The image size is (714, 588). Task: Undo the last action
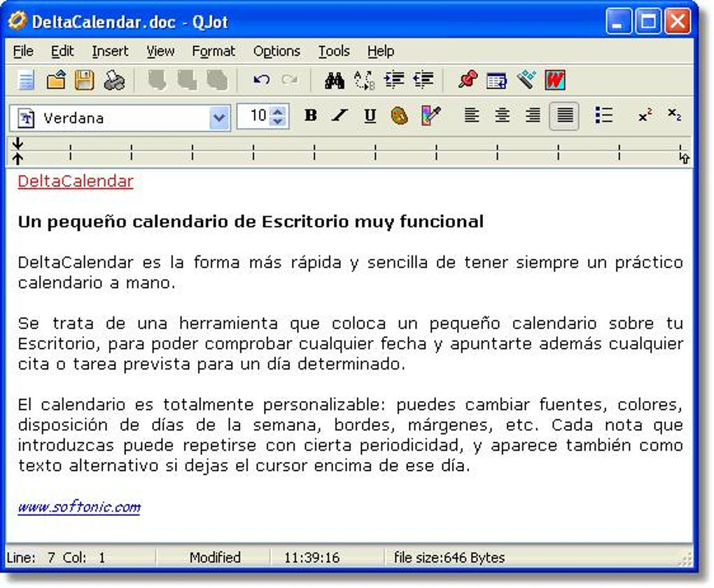tap(261, 80)
